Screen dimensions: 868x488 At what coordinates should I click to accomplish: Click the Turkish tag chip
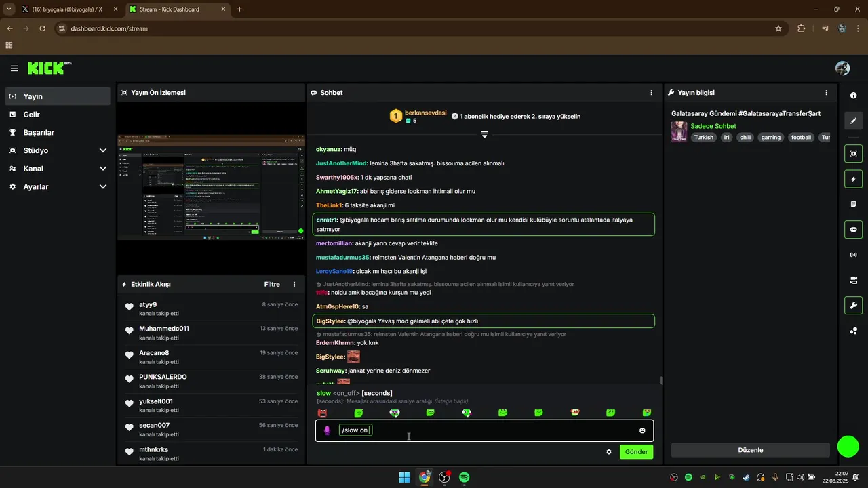[x=704, y=137]
